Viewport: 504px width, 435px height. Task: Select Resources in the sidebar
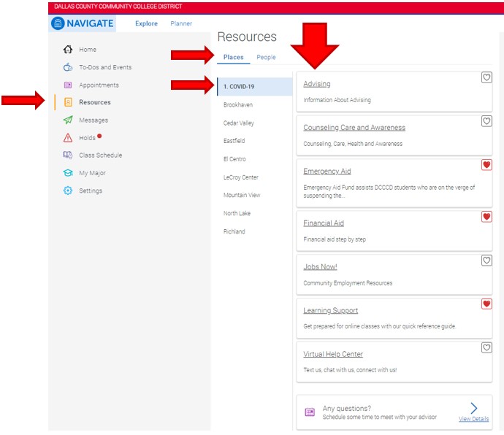point(95,102)
